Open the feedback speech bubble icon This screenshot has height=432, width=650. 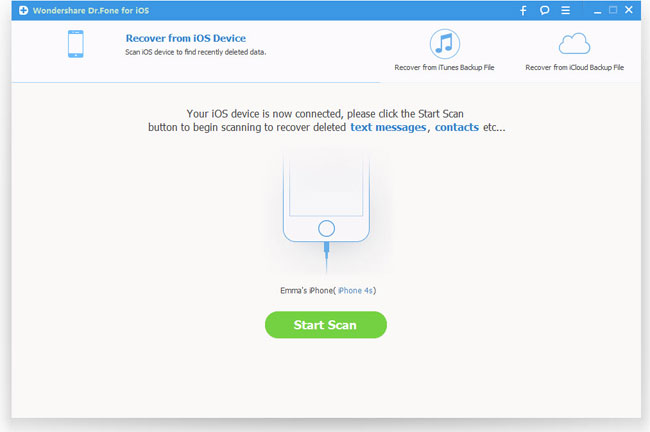pyautogui.click(x=544, y=10)
